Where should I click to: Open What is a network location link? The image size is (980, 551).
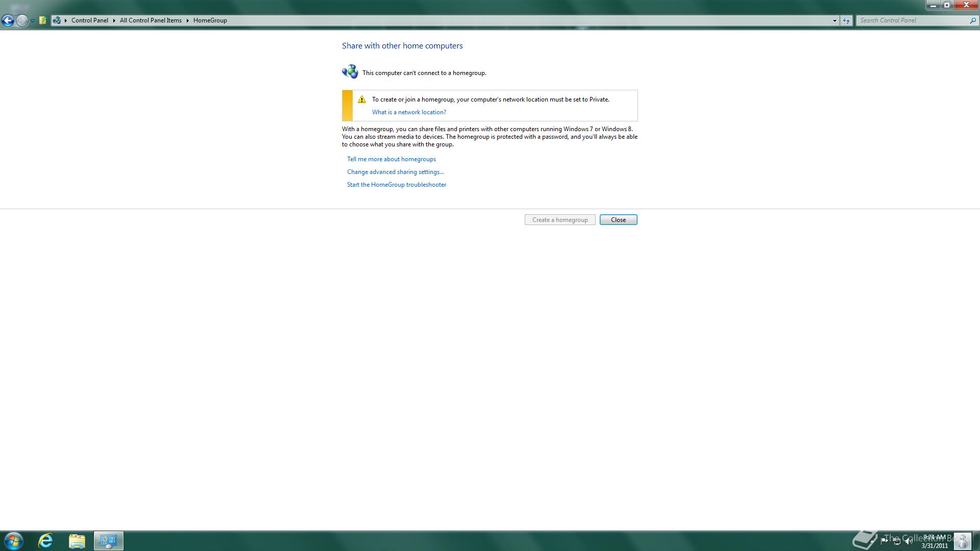click(409, 112)
